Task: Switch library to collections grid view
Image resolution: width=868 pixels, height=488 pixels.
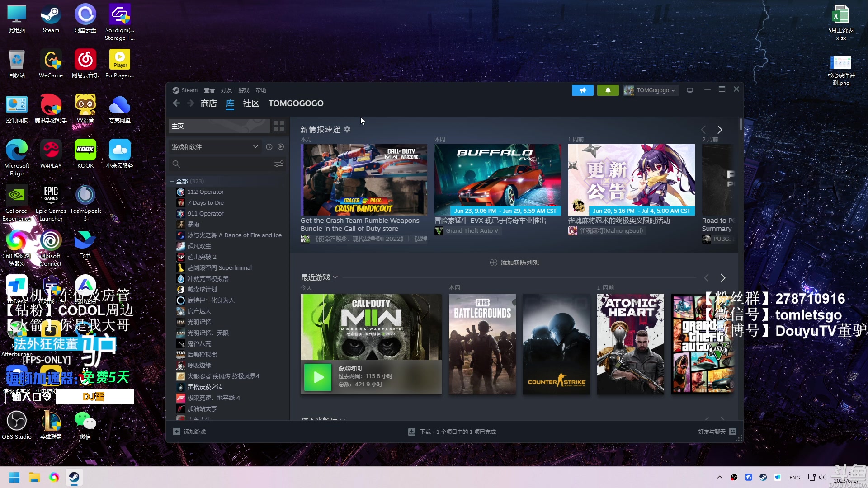Action: [x=279, y=126]
